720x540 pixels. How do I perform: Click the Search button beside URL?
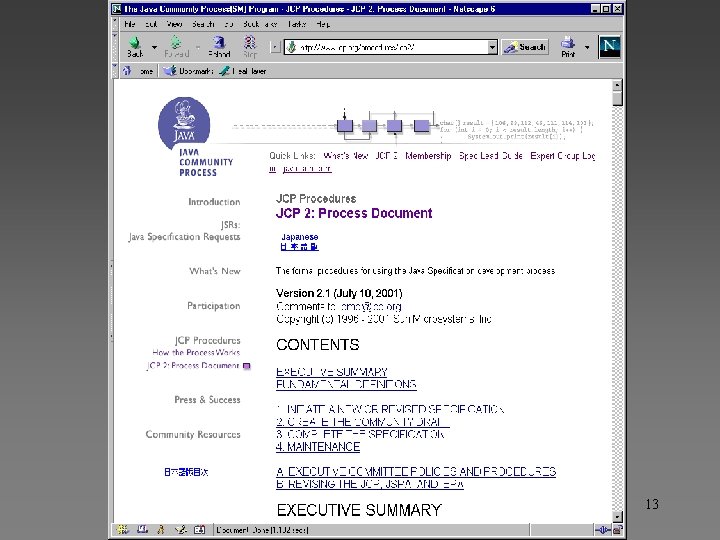525,47
